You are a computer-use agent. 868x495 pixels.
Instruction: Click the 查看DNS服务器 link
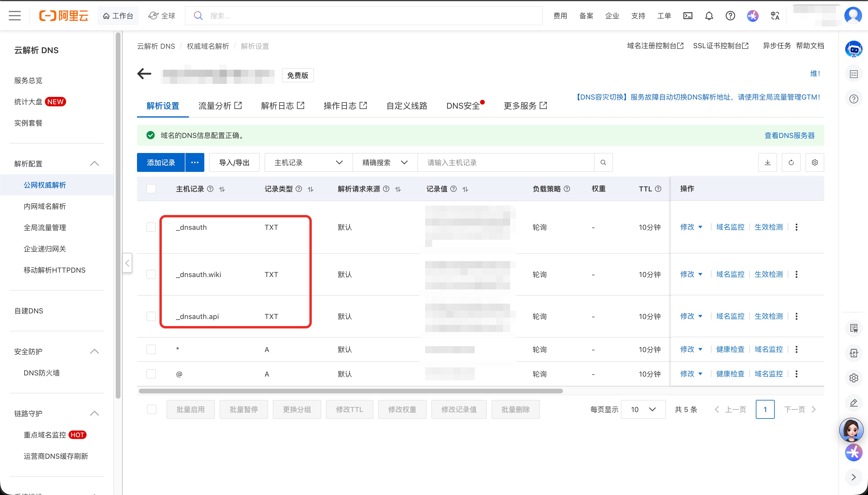(789, 135)
